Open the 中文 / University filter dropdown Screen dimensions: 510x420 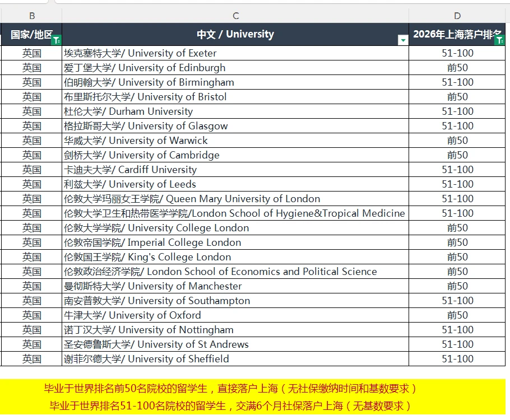pyautogui.click(x=403, y=41)
